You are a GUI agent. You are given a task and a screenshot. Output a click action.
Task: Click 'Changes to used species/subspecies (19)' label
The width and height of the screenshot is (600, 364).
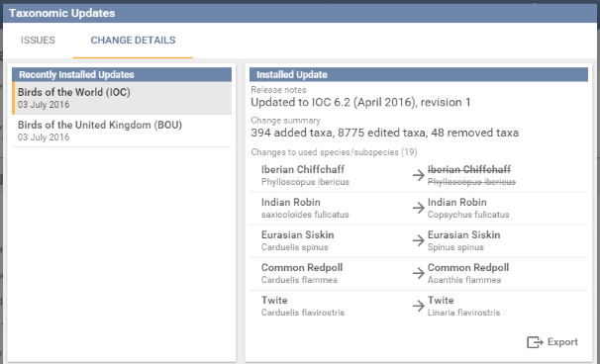pyautogui.click(x=334, y=152)
